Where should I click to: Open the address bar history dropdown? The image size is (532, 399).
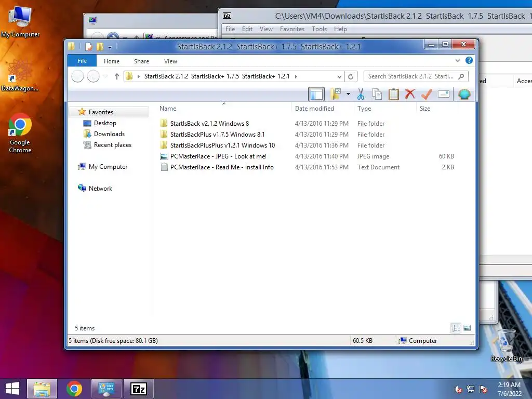click(339, 77)
